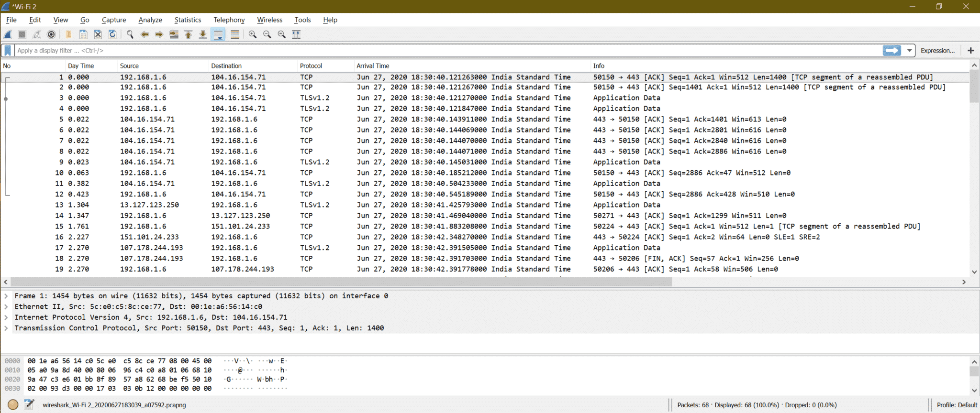The width and height of the screenshot is (980, 413).
Task: Open capture file properties notepad icon
Action: pos(29,405)
